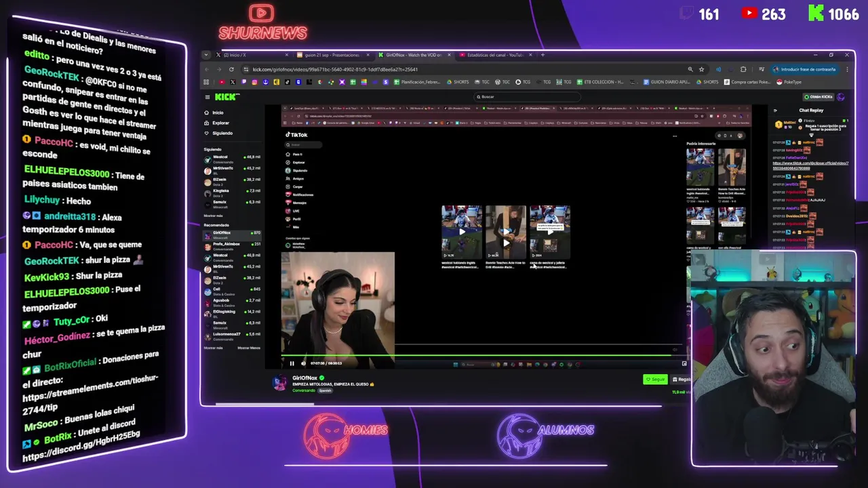868x488 pixels.
Task: Open the bookmarks apps grid icon
Action: [x=206, y=82]
